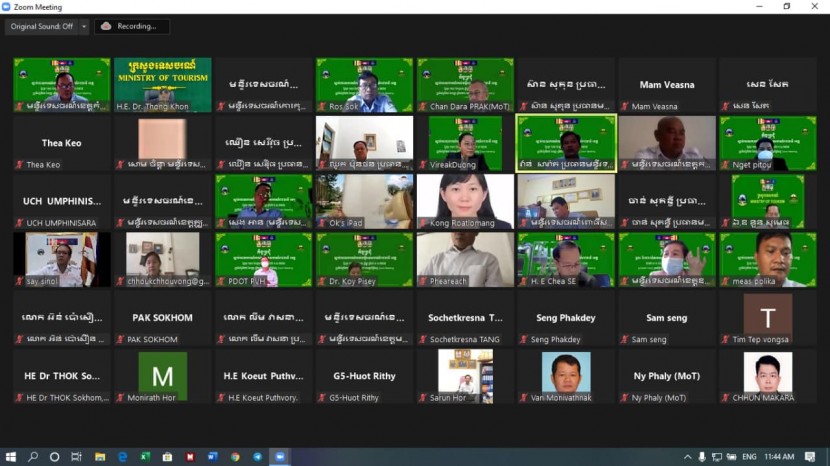Expand the Original Sound dropdown arrow

click(84, 26)
